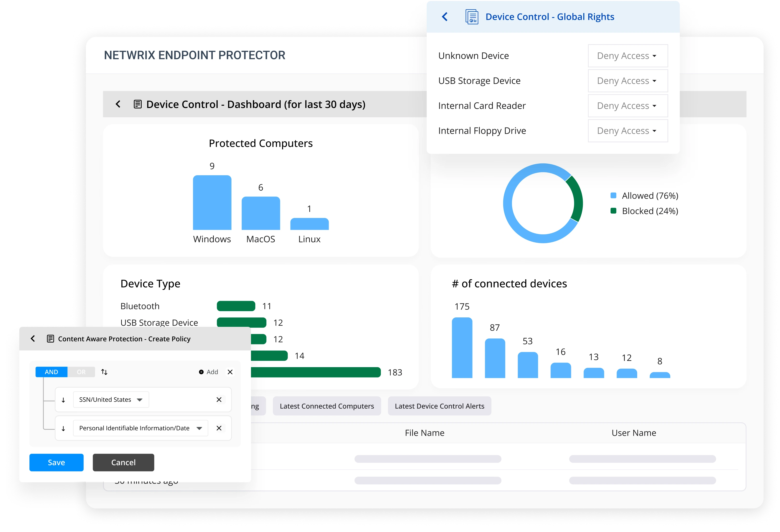Open the SSN/United States dropdown
Screen dimensions: 780x532
coord(111,399)
